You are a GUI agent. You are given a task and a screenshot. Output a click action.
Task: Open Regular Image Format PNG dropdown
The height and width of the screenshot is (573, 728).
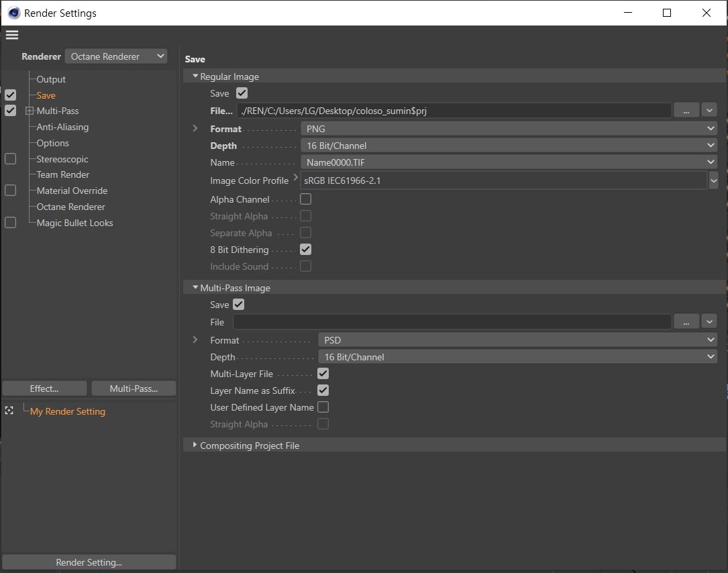tap(509, 129)
